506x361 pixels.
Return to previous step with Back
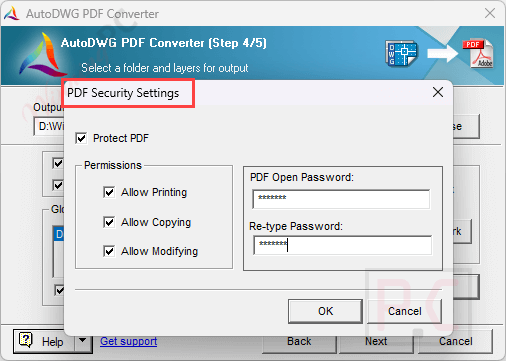click(x=299, y=341)
